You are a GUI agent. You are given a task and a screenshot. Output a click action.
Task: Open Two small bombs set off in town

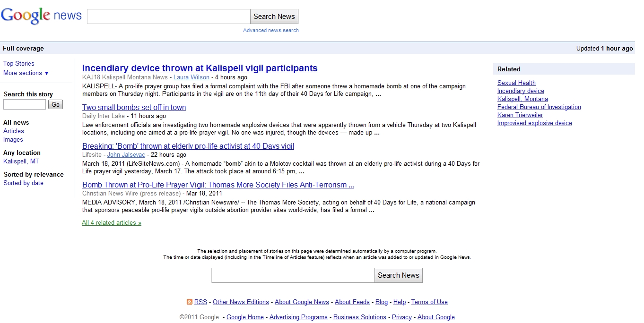click(134, 107)
